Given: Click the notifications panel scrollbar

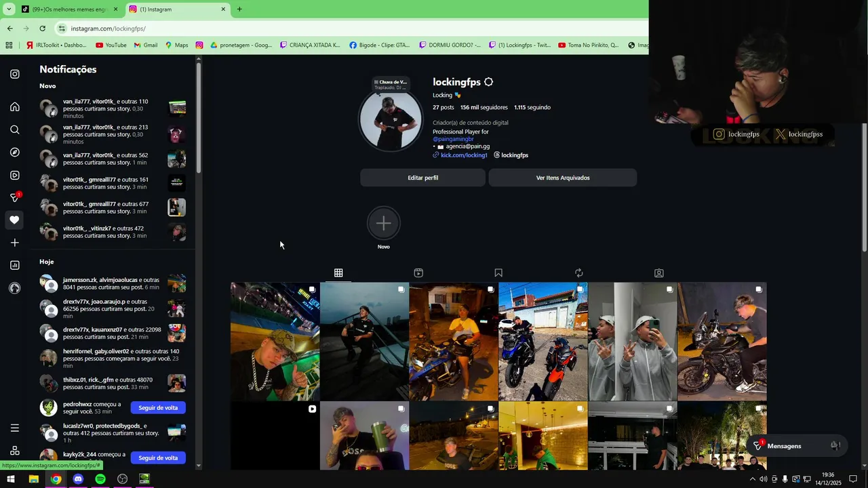Looking at the screenshot, I should click(x=199, y=119).
